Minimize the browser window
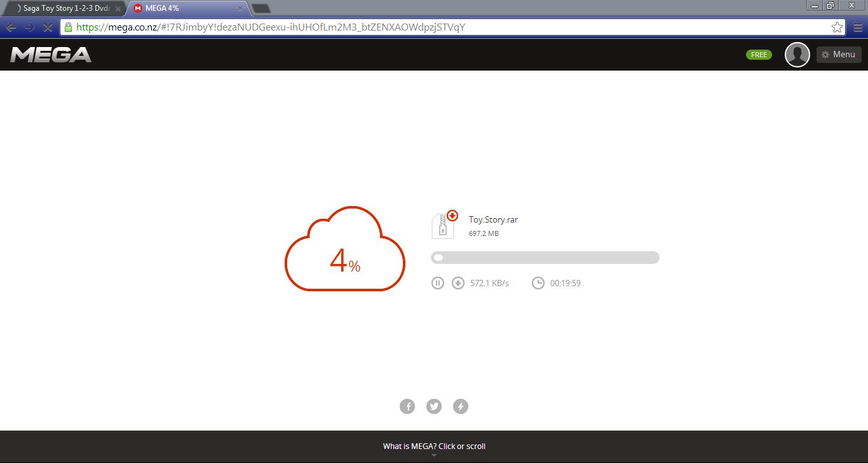This screenshot has height=463, width=868. coord(815,5)
